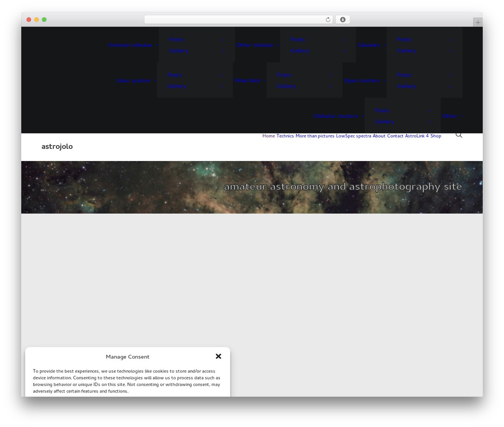Expand the Globular clusters Gallery submenu arrow
The image size is (504, 427).
tap(429, 121)
